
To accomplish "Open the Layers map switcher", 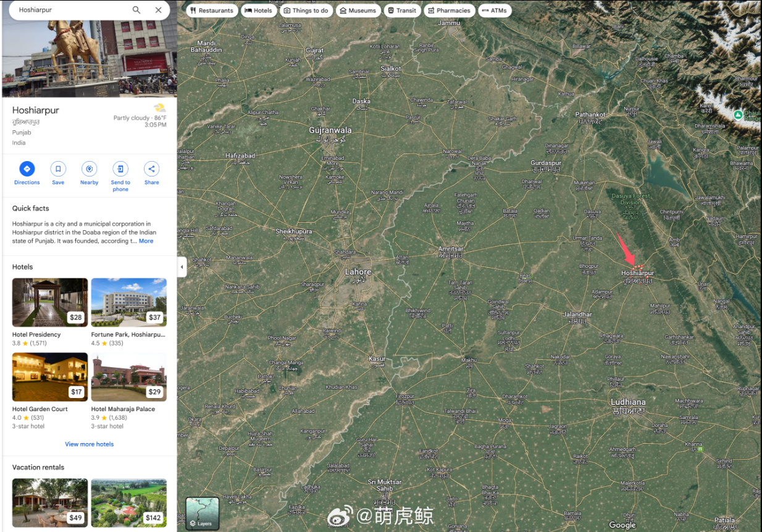I will click(x=203, y=513).
